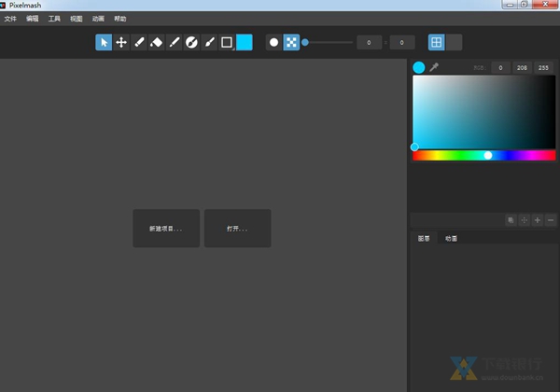The image size is (560, 392).
Task: Click the second toolbar number field
Action: [x=401, y=43]
